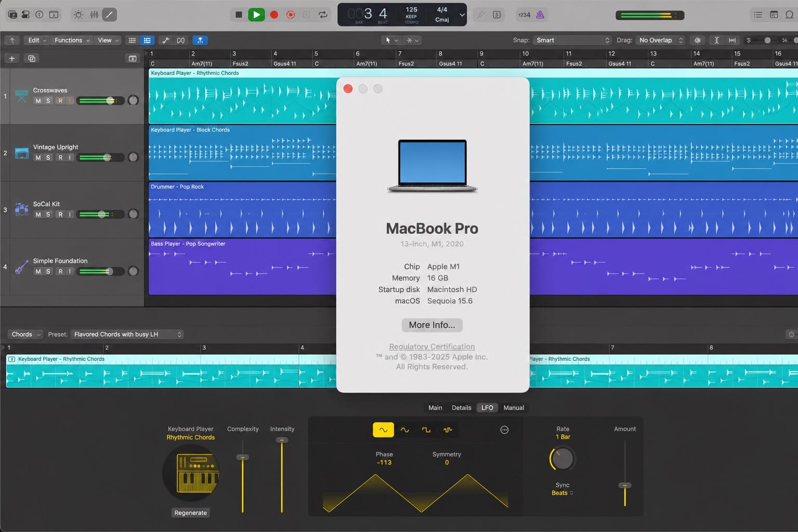This screenshot has width=798, height=532.
Task: Open the Regulatory Certification link
Action: pyautogui.click(x=432, y=347)
